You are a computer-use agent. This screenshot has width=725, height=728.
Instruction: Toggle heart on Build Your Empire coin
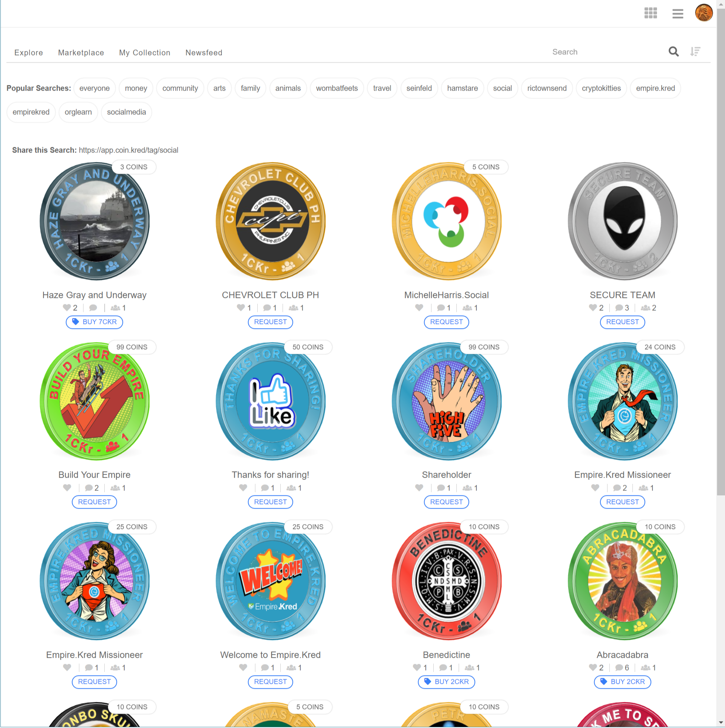67,488
